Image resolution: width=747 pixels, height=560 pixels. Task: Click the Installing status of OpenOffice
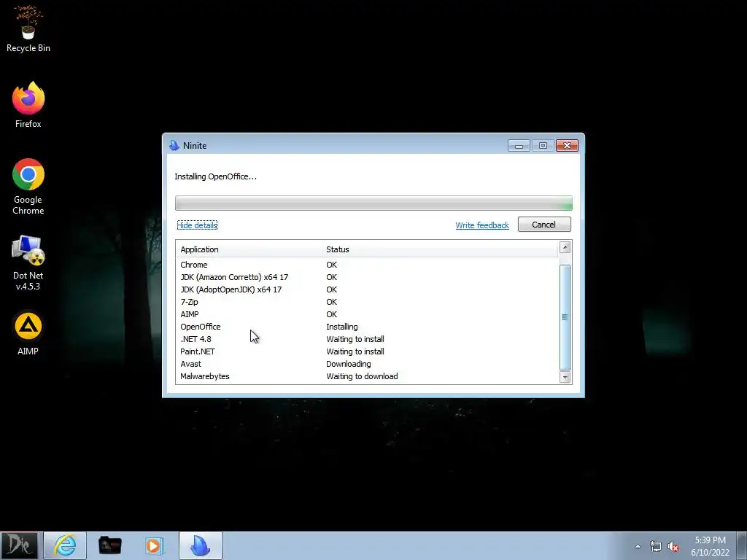click(x=341, y=327)
